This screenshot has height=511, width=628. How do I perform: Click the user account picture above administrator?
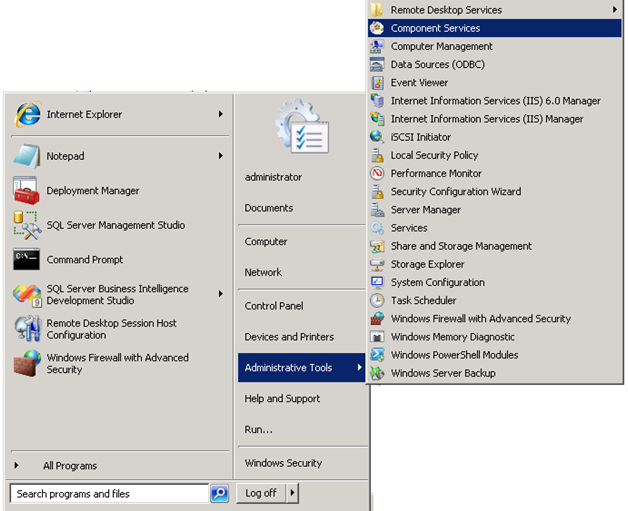coord(302,127)
